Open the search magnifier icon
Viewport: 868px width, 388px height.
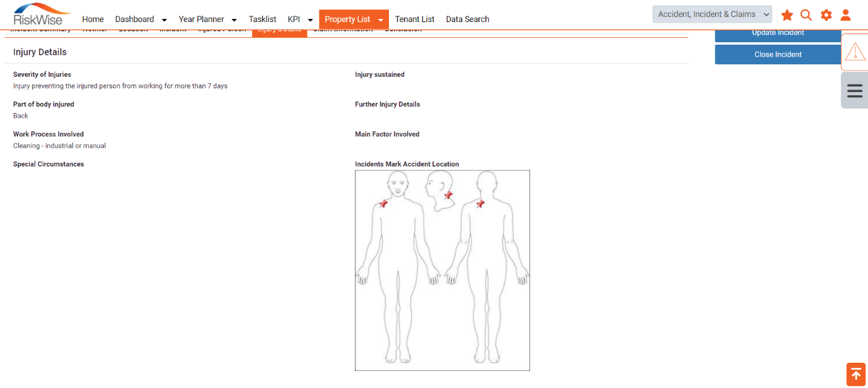click(806, 15)
